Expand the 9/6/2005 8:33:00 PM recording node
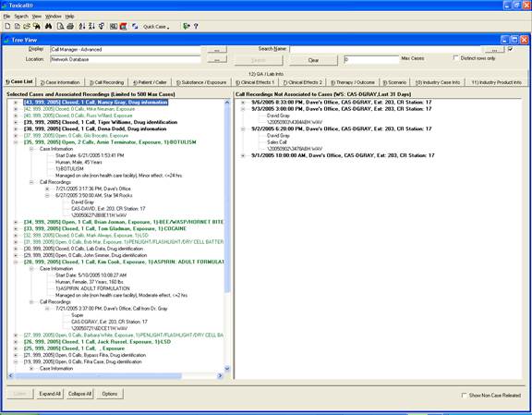 tap(243, 103)
